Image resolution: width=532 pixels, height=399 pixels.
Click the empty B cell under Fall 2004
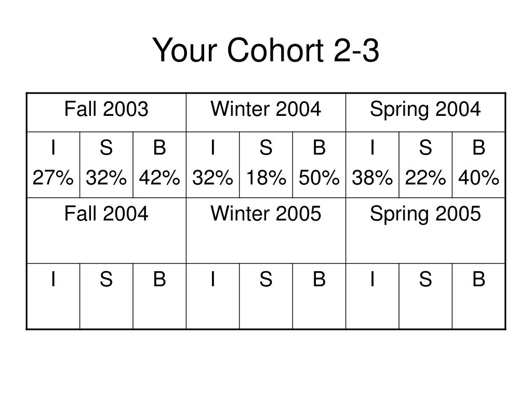click(159, 296)
